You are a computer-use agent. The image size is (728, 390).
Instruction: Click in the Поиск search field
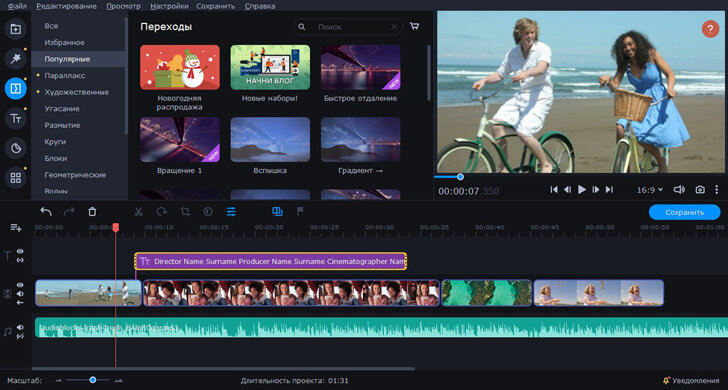coord(348,27)
